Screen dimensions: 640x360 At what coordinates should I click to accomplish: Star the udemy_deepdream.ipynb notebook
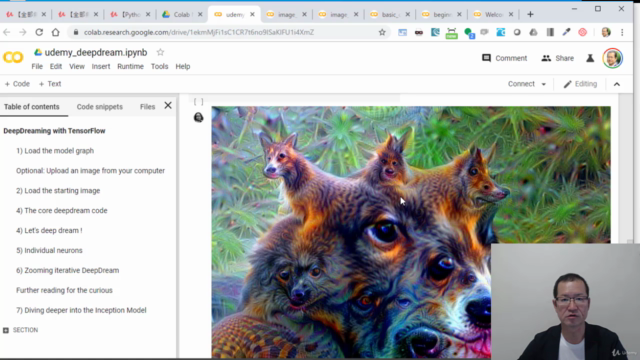160,52
